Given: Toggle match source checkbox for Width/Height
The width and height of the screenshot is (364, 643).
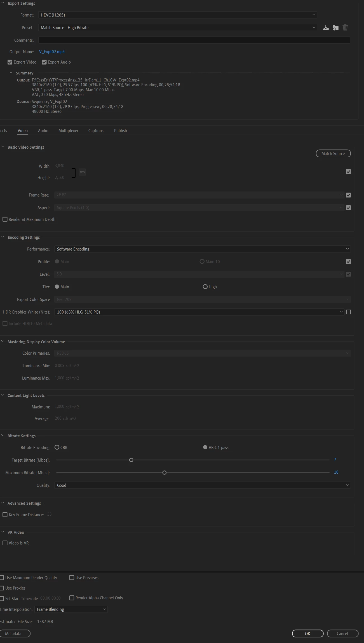Looking at the screenshot, I should coord(348,172).
